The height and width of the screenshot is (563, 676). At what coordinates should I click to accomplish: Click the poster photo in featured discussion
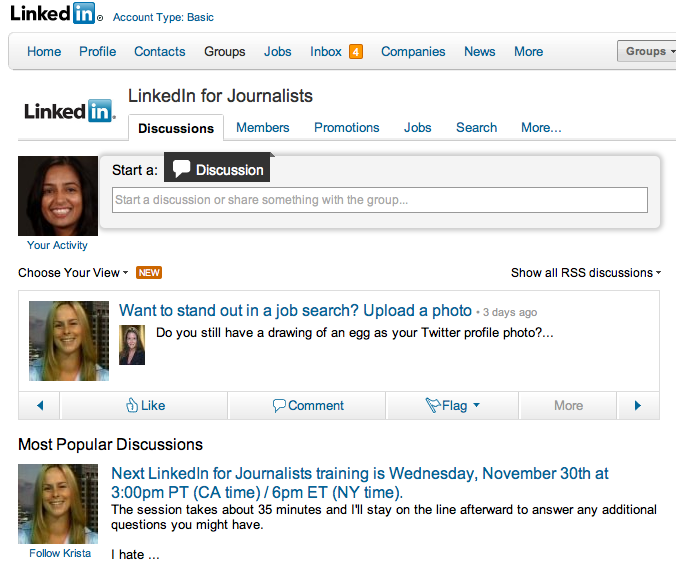pyautogui.click(x=69, y=341)
